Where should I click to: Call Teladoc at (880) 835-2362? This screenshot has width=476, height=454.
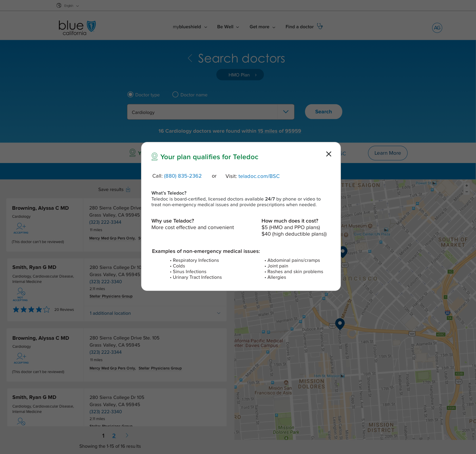coord(183,176)
